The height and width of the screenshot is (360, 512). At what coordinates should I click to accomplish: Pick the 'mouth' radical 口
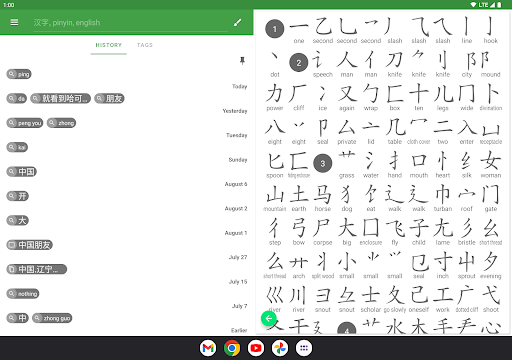(419, 164)
